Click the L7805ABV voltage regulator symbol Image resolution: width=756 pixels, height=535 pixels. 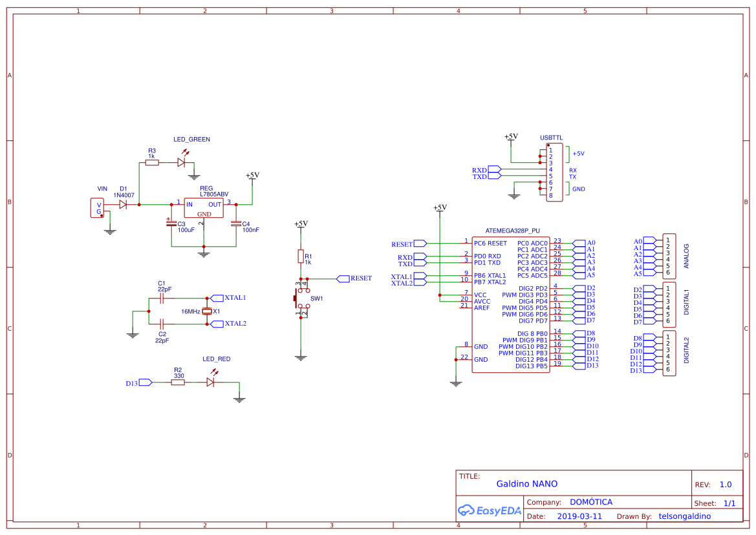tap(203, 209)
